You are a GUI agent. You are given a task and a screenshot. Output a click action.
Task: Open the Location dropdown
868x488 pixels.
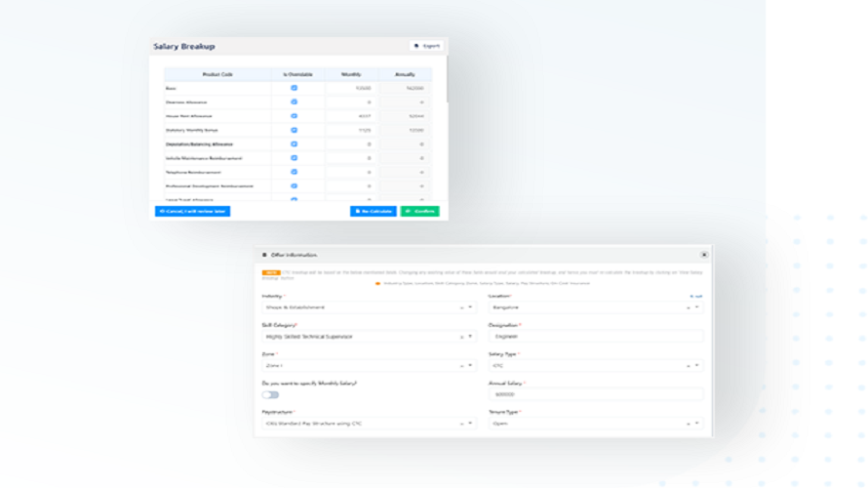coord(596,307)
